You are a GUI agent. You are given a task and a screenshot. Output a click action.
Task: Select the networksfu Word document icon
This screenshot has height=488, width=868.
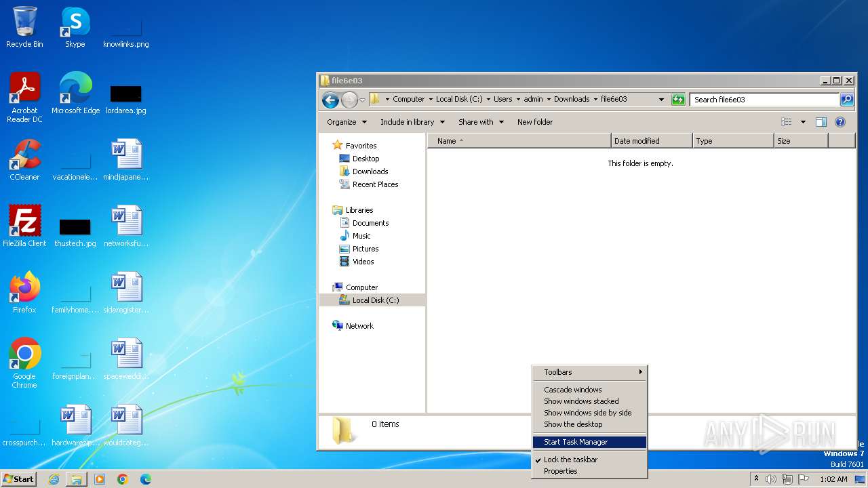[126, 226]
